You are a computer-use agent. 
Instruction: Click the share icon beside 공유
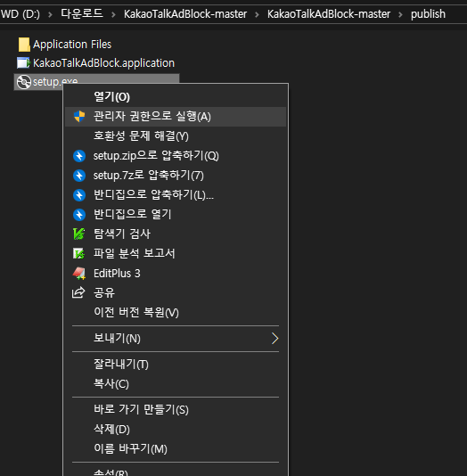[78, 292]
